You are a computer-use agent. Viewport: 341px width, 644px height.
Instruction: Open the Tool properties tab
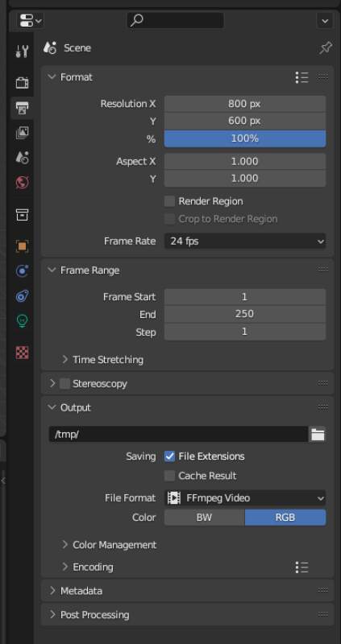pos(23,51)
